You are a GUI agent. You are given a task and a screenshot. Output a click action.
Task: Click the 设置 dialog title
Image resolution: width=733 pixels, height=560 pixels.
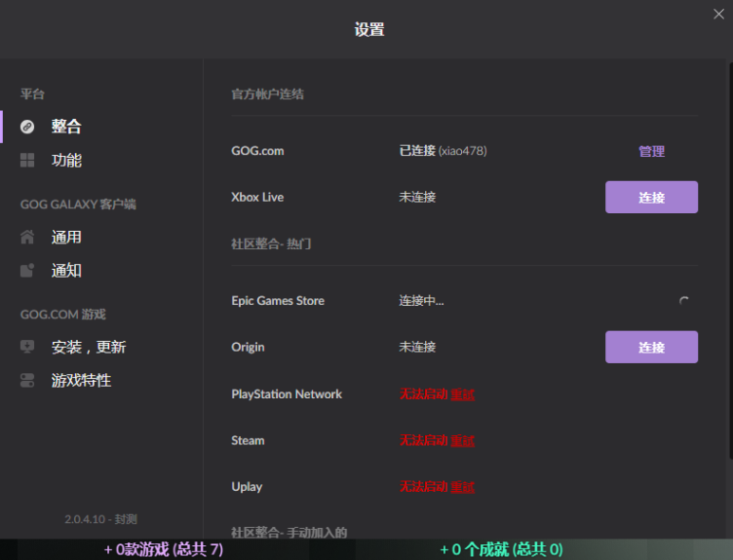368,29
